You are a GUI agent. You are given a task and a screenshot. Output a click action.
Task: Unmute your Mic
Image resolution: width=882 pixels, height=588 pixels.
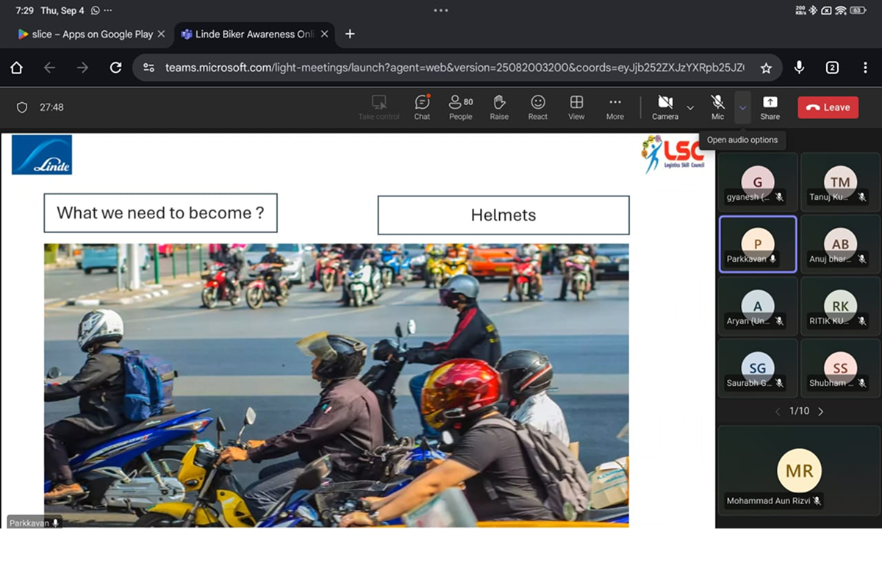click(x=717, y=107)
